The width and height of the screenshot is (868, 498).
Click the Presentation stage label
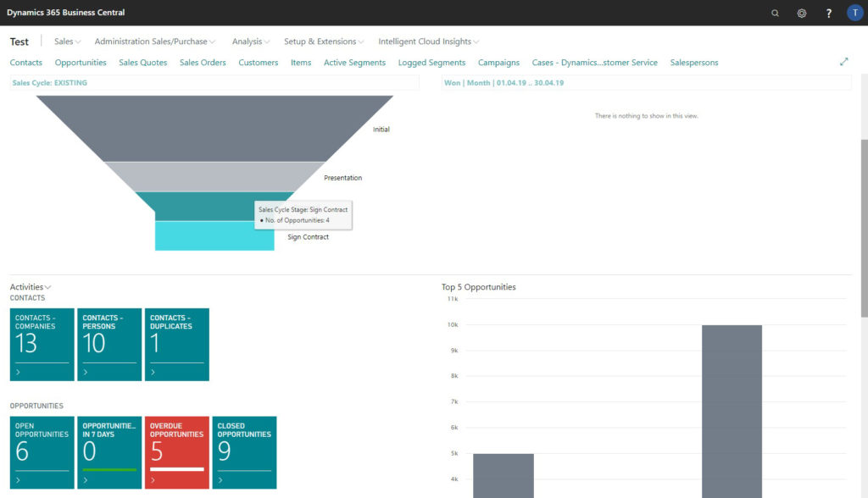pyautogui.click(x=342, y=178)
